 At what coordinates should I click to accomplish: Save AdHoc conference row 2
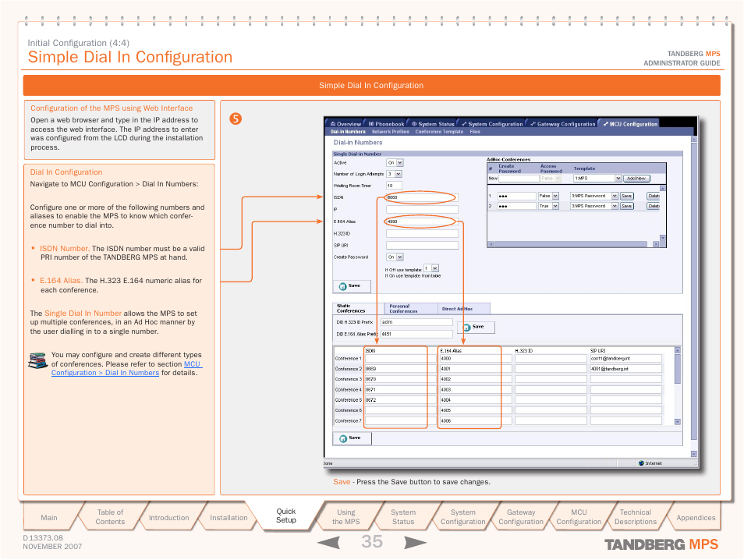[x=627, y=207]
